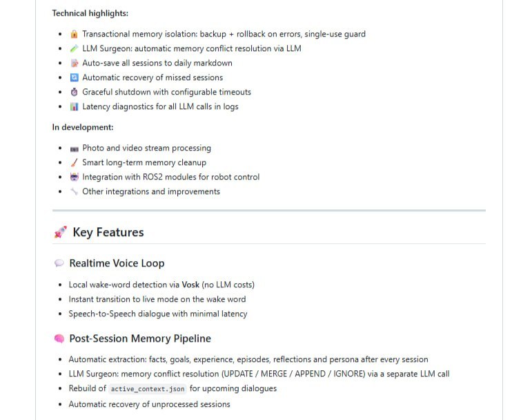Click the Key Features heading
This screenshot has height=420, width=532.
tap(108, 232)
